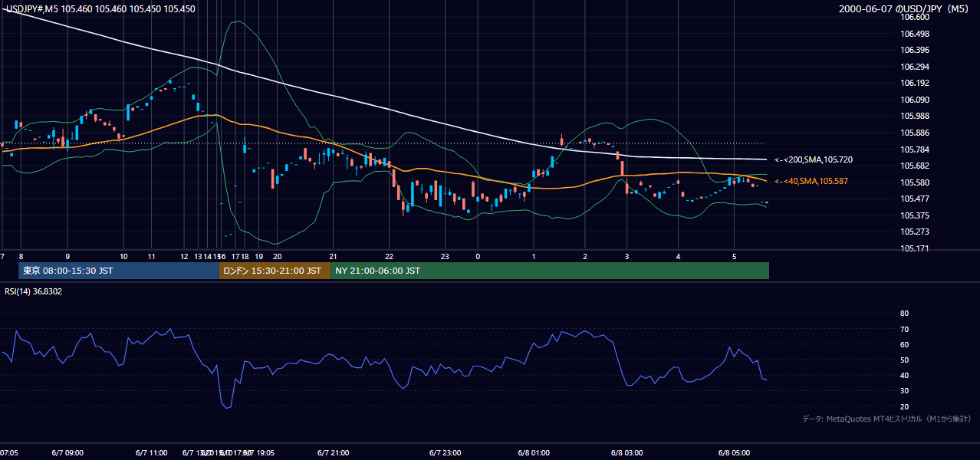
Task: Click the London 15:30-21:00 JST session bar
Action: [x=275, y=271]
